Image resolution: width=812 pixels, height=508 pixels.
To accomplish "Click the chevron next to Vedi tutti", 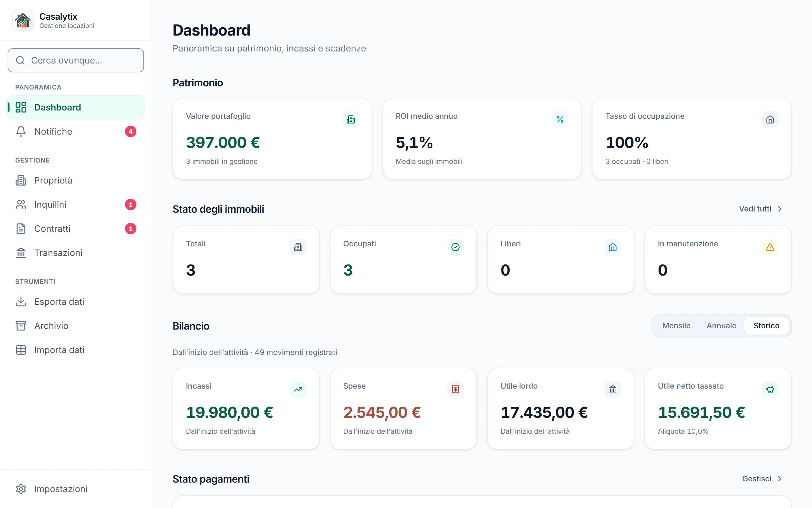I will (x=779, y=209).
